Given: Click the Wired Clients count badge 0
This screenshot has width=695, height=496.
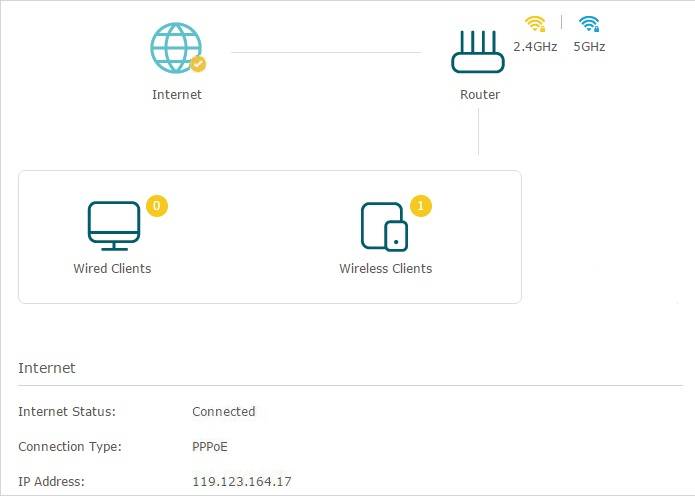Looking at the screenshot, I should (x=156, y=206).
